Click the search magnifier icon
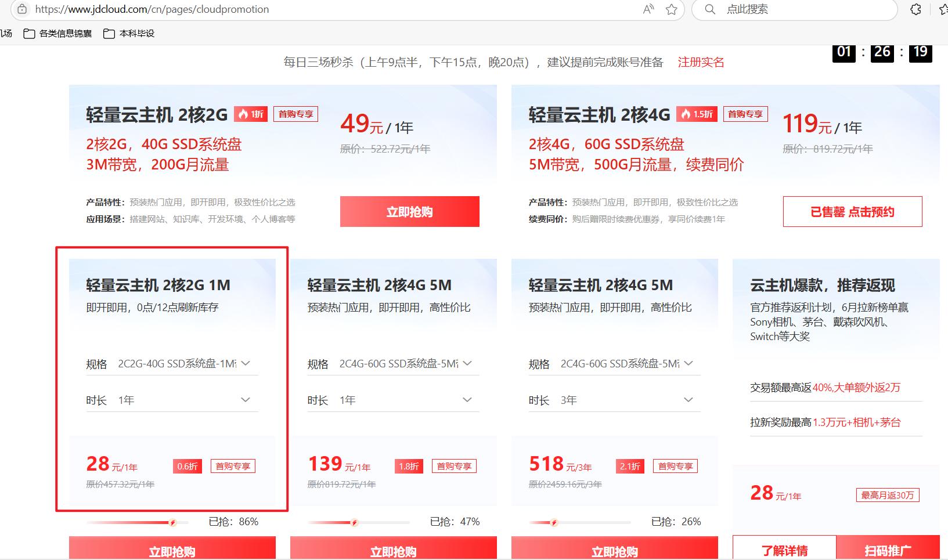948x560 pixels. coord(710,9)
